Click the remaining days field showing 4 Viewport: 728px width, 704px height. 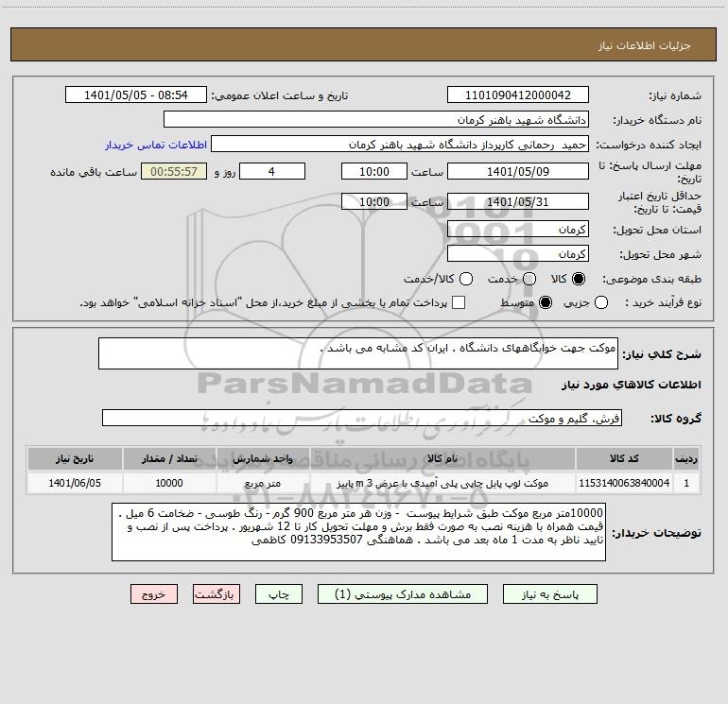click(272, 171)
